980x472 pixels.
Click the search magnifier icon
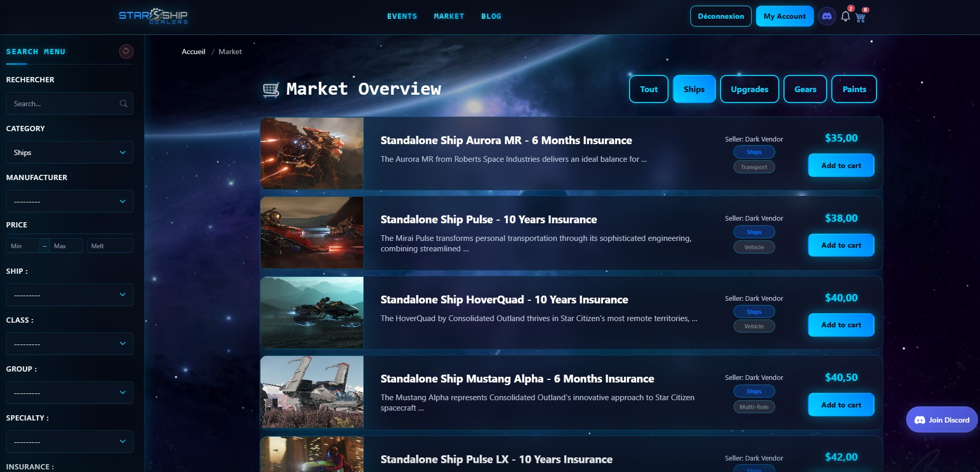click(x=123, y=104)
